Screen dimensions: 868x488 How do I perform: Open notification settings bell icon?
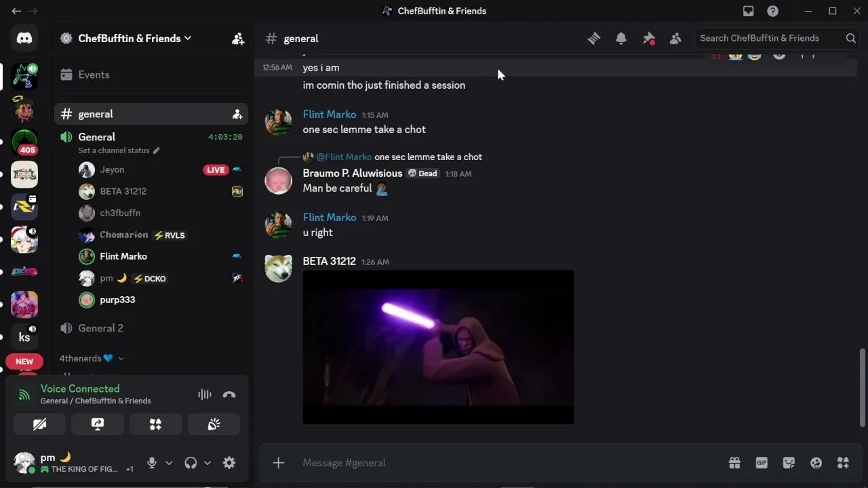[621, 39]
